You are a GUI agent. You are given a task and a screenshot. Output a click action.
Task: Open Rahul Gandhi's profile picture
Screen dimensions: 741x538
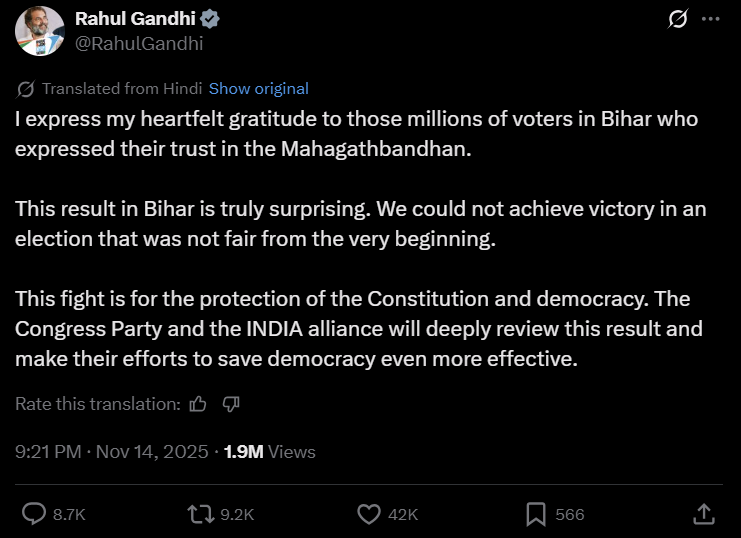coord(39,31)
